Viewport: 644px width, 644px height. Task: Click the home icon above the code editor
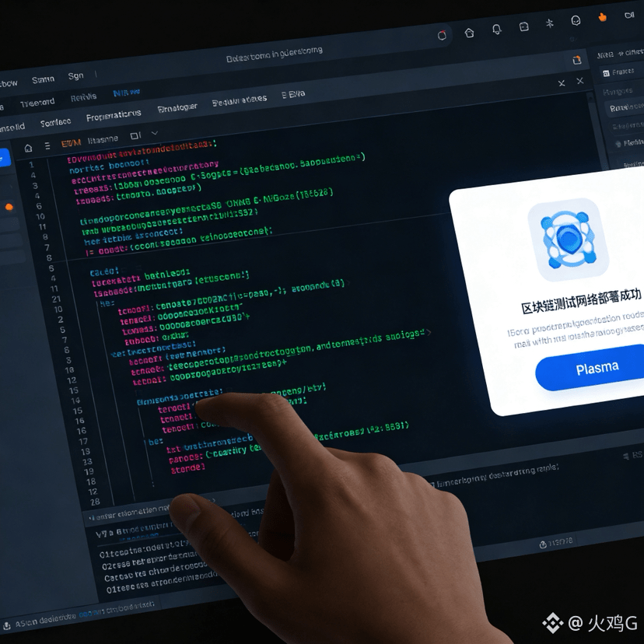(x=28, y=148)
